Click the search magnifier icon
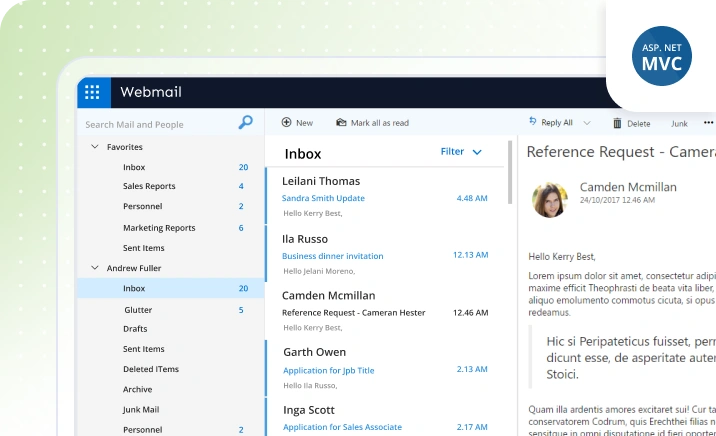This screenshot has height=436, width=716. [x=246, y=122]
